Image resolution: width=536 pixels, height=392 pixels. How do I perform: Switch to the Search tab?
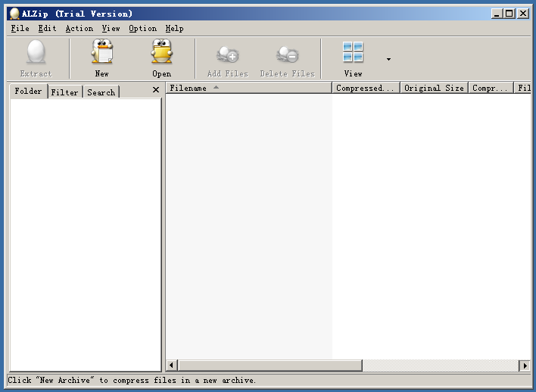[101, 92]
